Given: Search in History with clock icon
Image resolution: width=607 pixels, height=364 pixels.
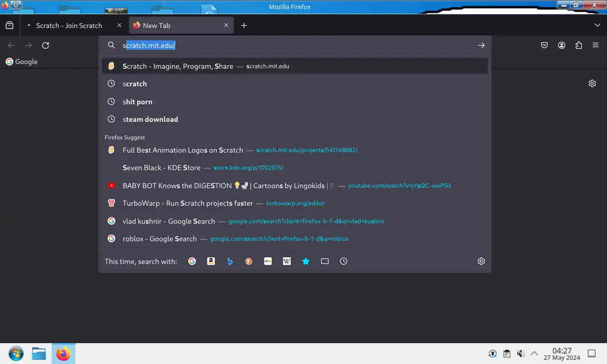Looking at the screenshot, I should pos(344,261).
